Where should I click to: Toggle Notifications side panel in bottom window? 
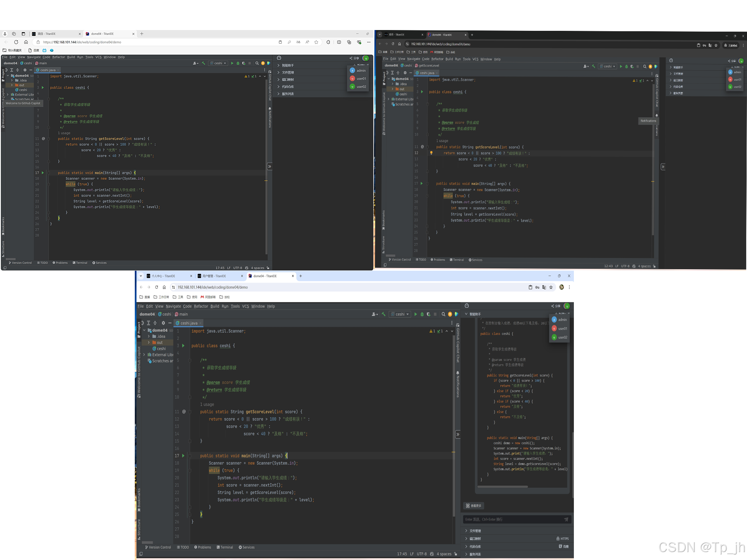pyautogui.click(x=458, y=384)
